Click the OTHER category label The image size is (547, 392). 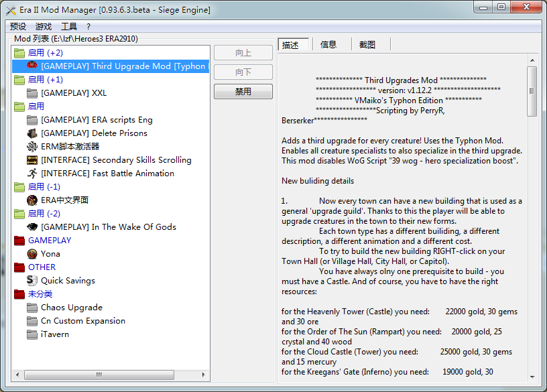pos(42,267)
